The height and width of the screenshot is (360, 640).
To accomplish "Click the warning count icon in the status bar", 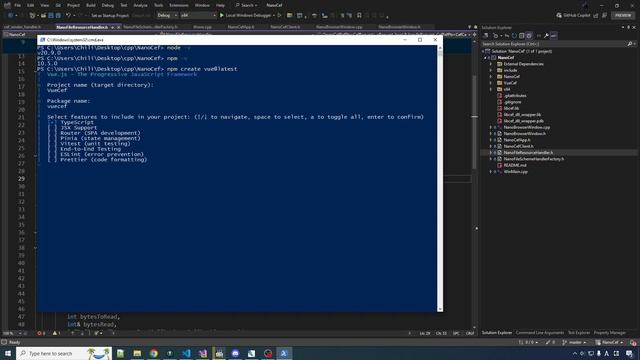I will tap(56, 333).
